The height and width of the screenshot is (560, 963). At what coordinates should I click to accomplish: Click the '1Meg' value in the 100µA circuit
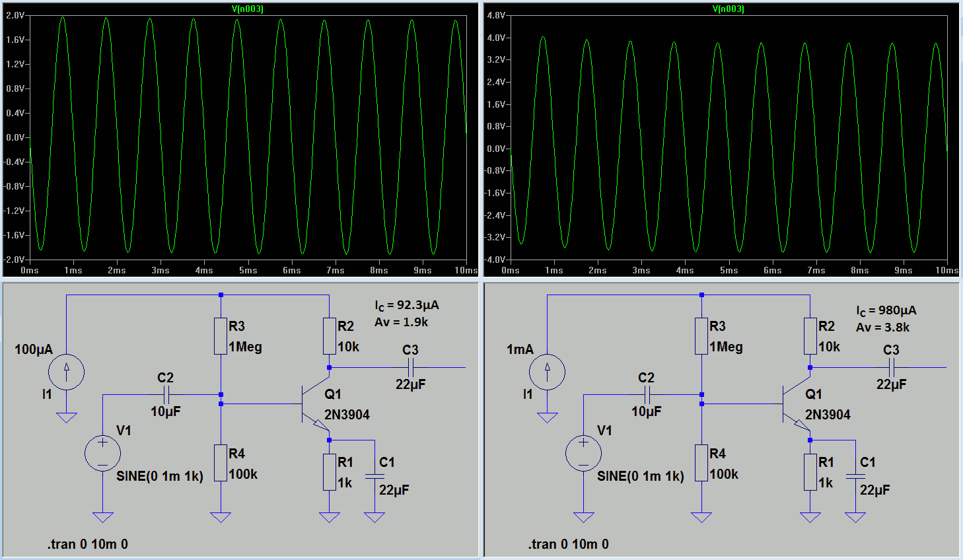point(246,347)
